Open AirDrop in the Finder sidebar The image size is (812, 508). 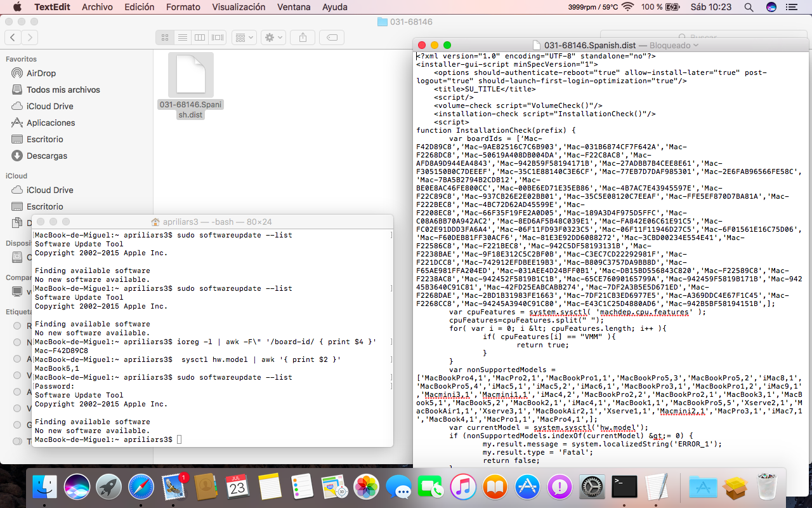point(41,73)
